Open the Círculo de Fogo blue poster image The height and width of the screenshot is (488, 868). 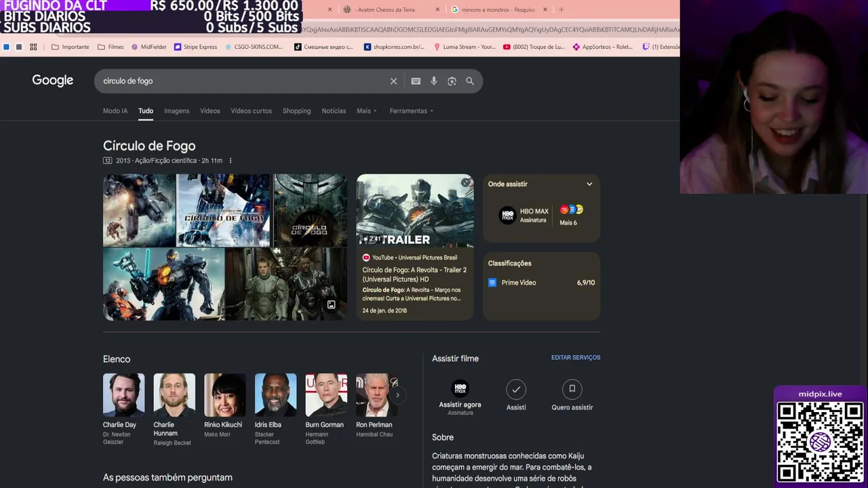click(224, 210)
